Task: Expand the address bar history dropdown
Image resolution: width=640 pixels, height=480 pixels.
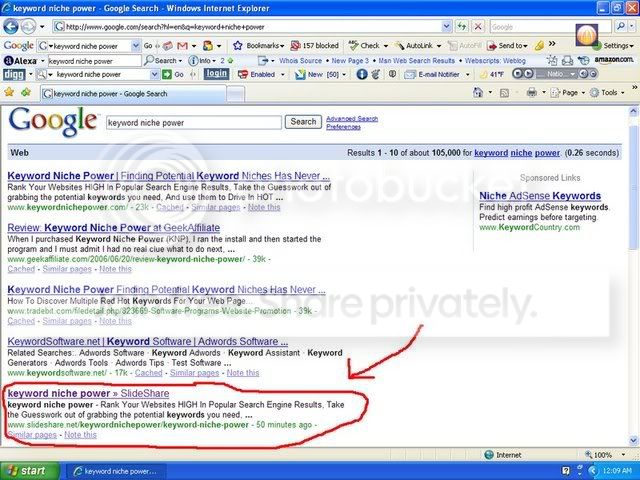Action: pyautogui.click(x=447, y=27)
